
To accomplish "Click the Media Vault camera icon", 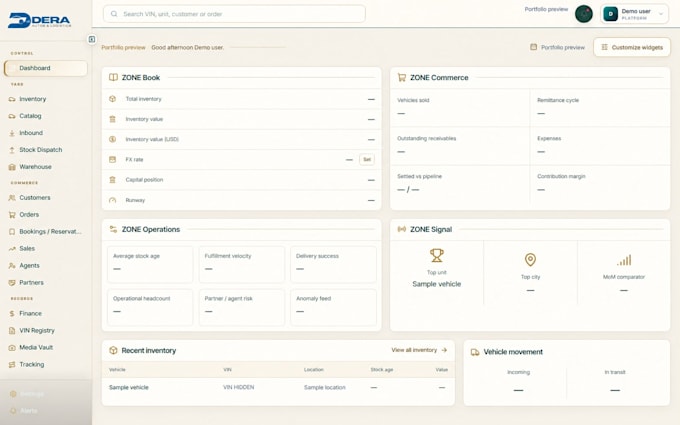I will [12, 347].
